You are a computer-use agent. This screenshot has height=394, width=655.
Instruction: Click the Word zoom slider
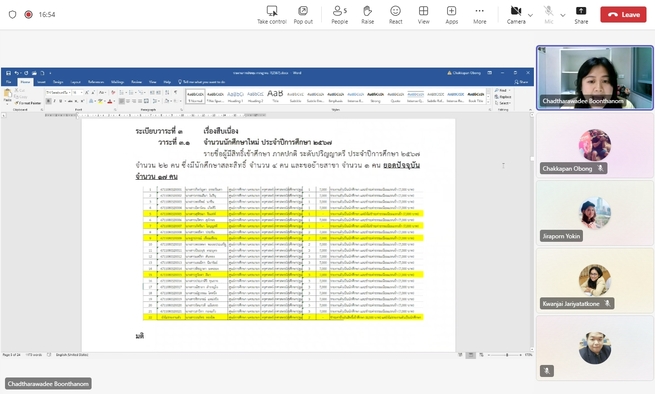(x=505, y=355)
